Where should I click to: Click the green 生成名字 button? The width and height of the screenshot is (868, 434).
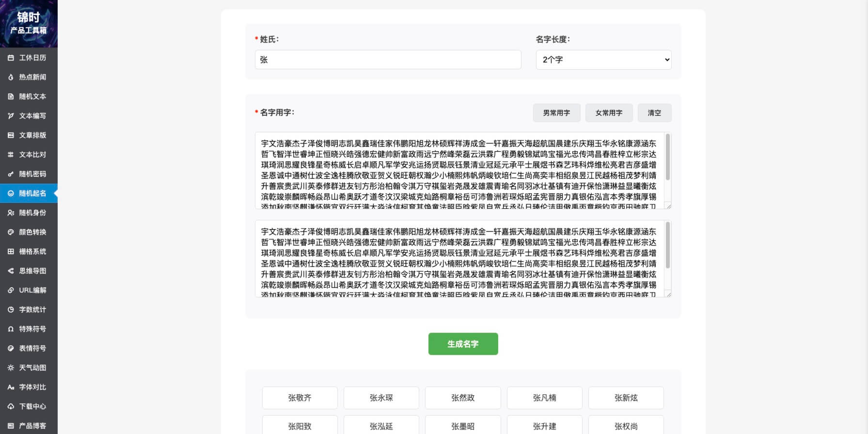coord(463,344)
